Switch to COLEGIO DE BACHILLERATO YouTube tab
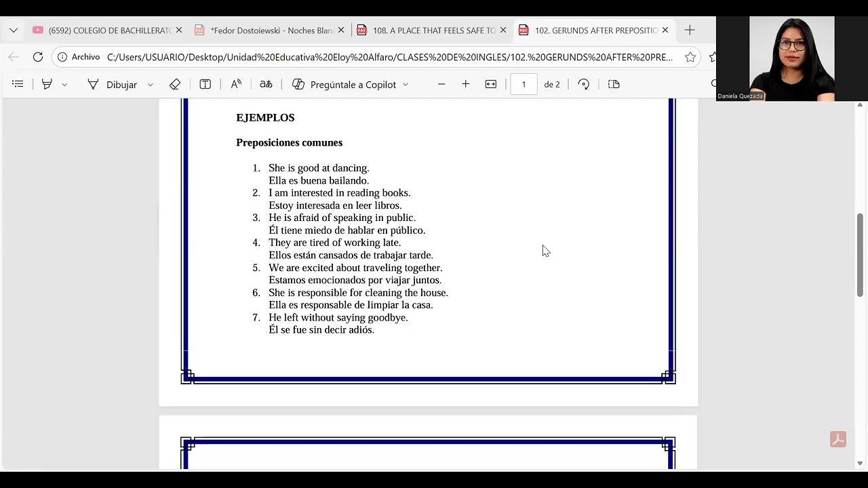 point(102,30)
